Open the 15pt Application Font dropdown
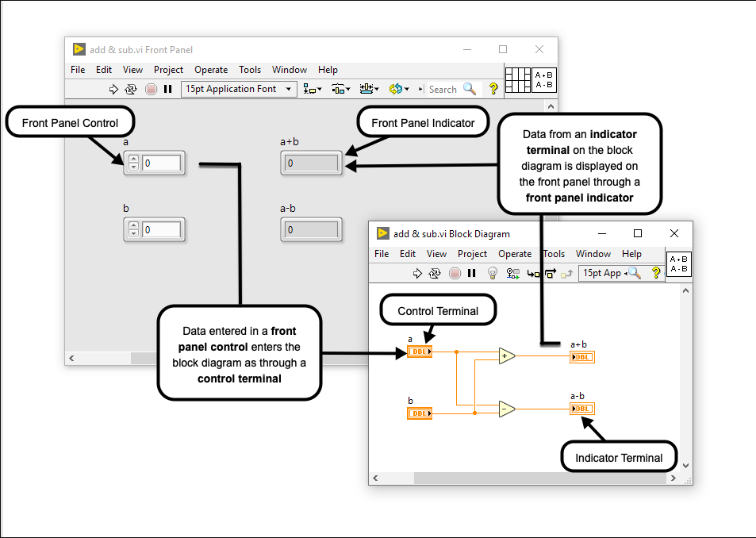Viewport: 756px width, 538px height. (287, 89)
